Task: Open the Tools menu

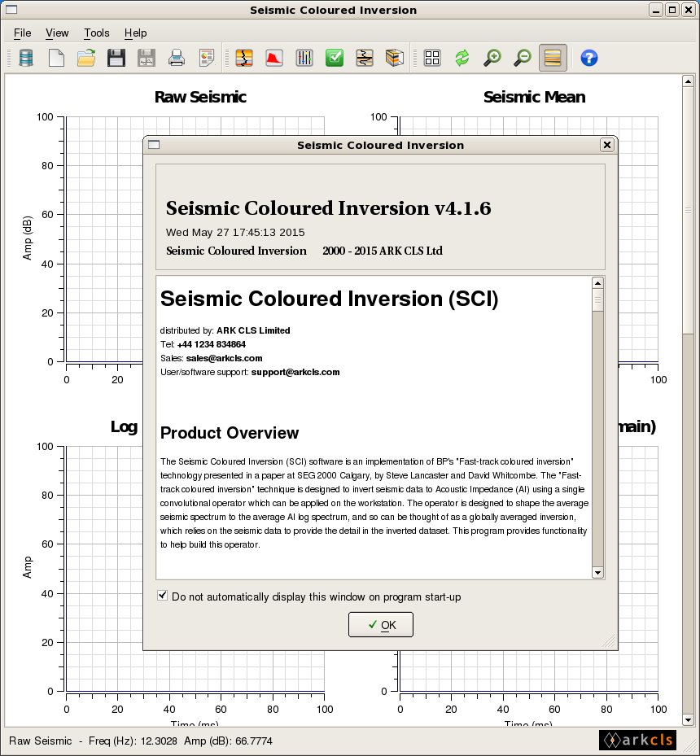Action: pos(97,33)
